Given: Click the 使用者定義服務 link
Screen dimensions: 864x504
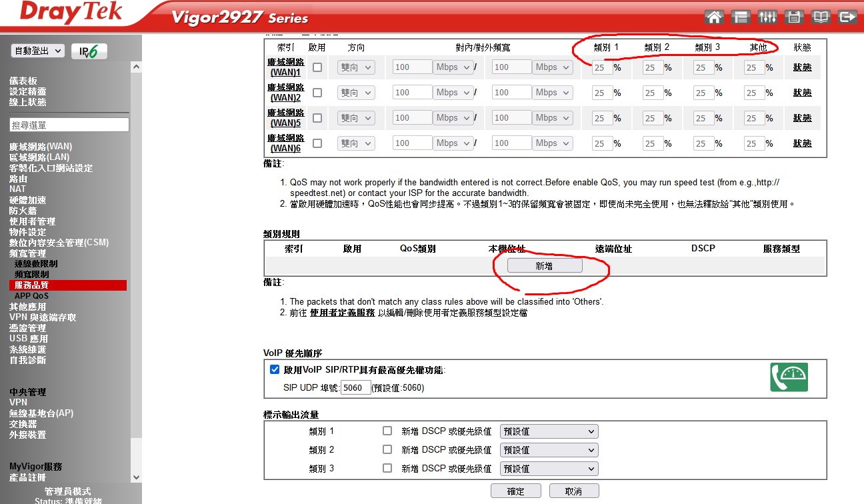Looking at the screenshot, I should [x=342, y=313].
